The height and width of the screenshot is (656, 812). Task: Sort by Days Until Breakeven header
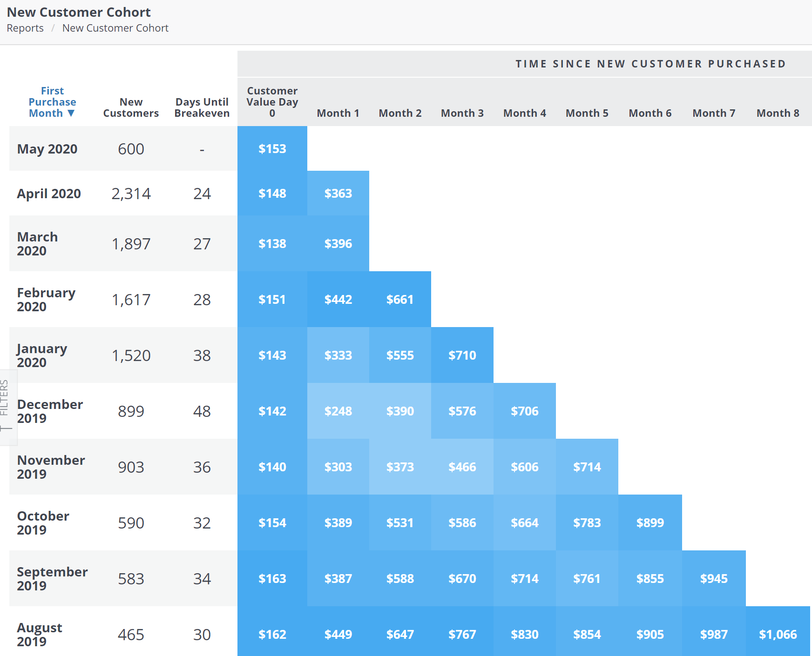coord(202,107)
